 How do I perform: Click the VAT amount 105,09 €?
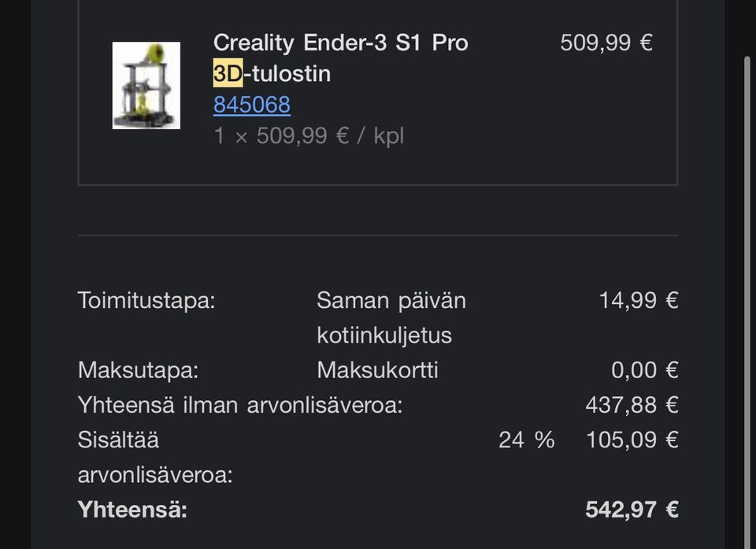tap(632, 440)
